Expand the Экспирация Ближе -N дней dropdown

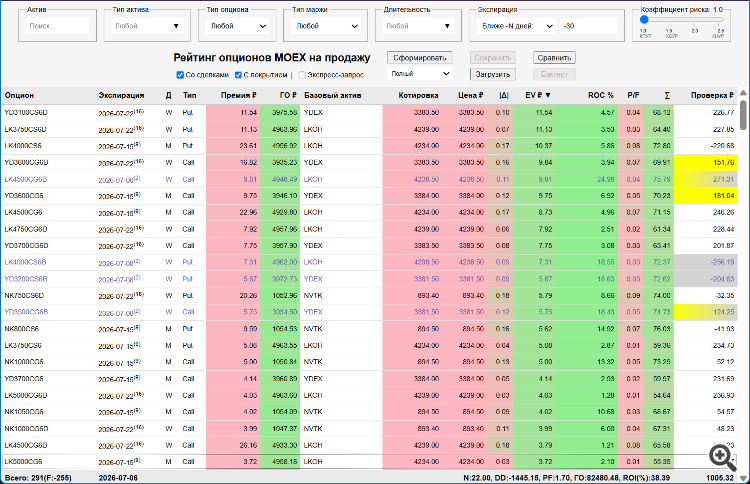point(517,26)
